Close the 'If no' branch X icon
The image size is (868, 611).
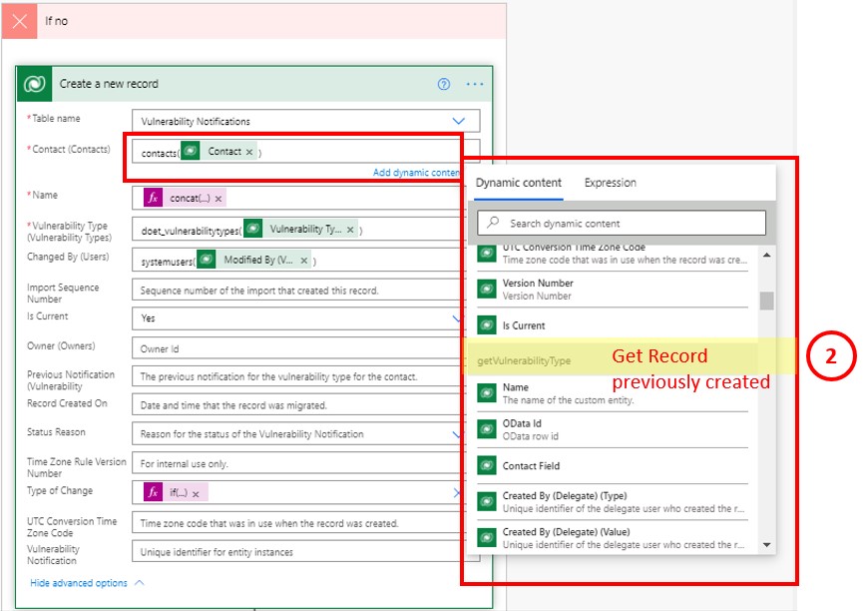(21, 20)
